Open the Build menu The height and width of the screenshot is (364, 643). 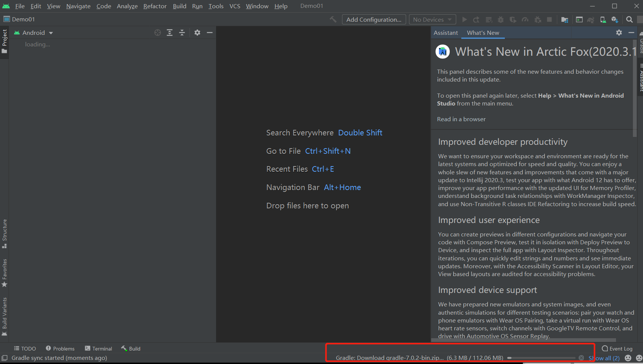point(179,6)
